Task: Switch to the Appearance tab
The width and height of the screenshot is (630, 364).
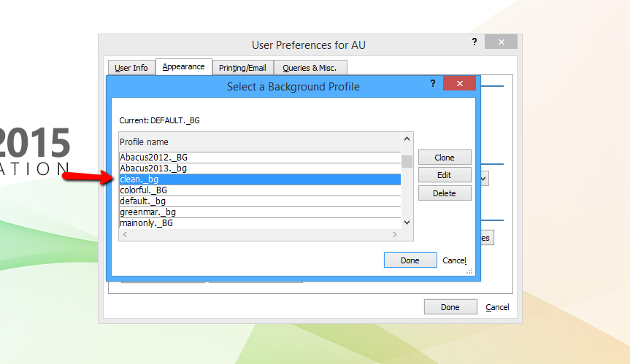Action: tap(184, 66)
